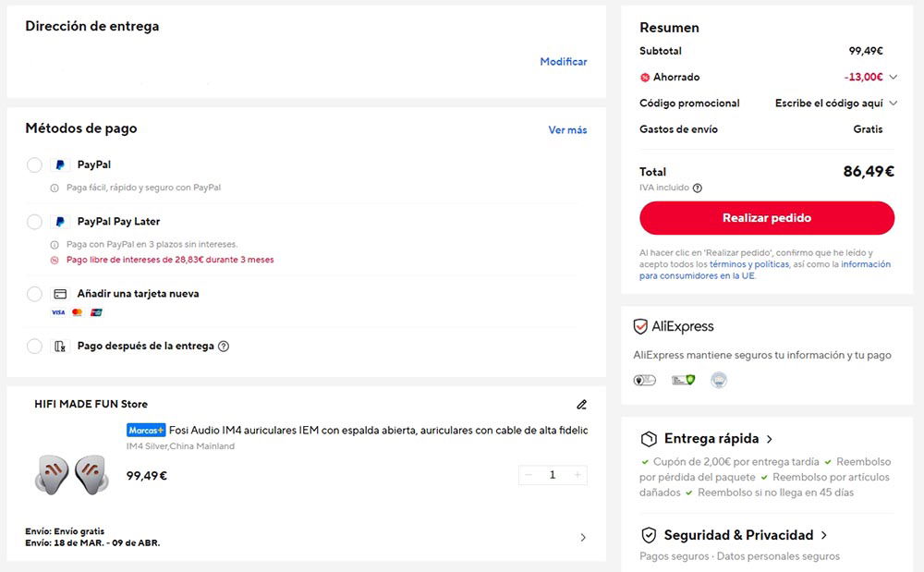The height and width of the screenshot is (572, 924).
Task: Click the Entrega rápida clock icon
Action: [x=650, y=438]
